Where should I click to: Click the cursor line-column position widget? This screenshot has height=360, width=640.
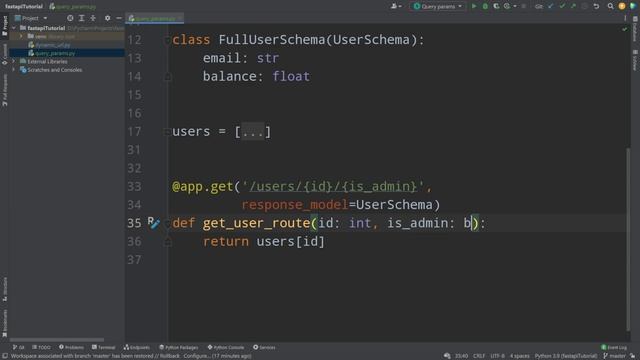coord(461,356)
